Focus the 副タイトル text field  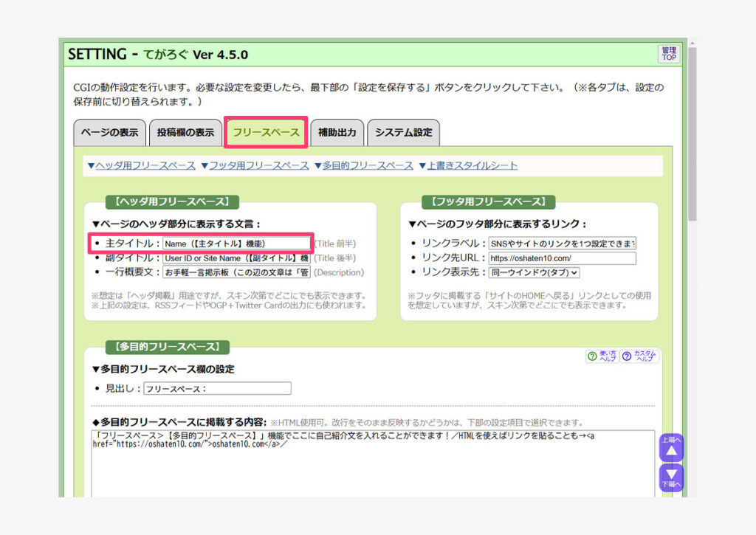pyautogui.click(x=236, y=258)
